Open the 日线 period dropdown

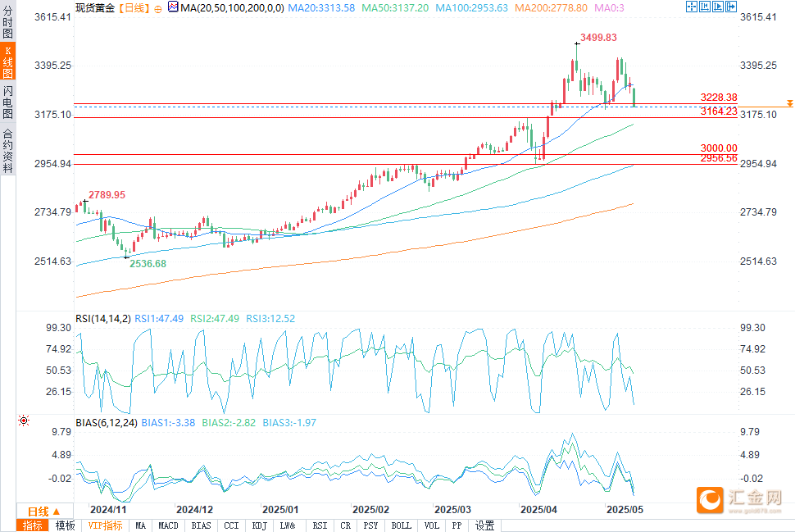point(43,512)
